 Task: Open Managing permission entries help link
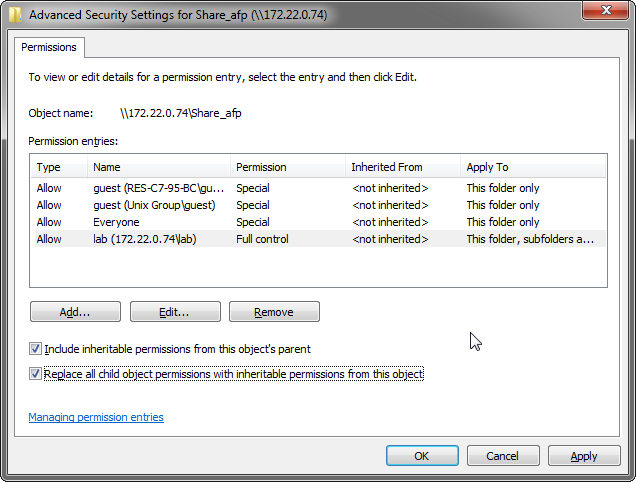96,417
